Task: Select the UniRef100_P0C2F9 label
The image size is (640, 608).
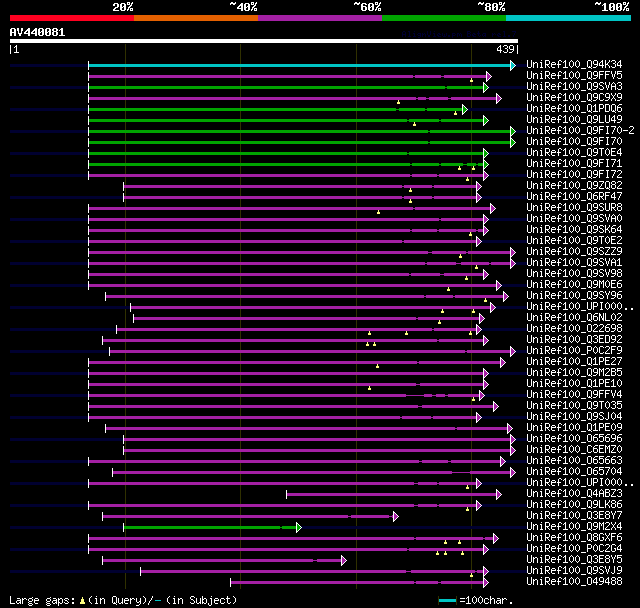Action: click(574, 351)
